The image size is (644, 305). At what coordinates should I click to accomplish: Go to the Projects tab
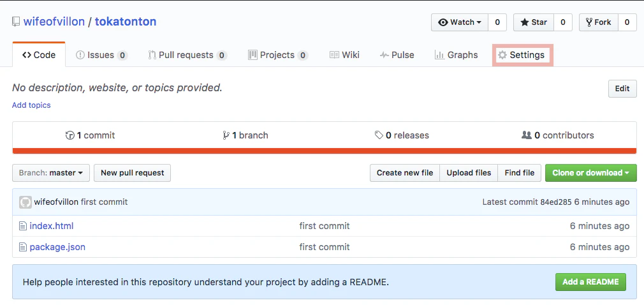pyautogui.click(x=278, y=55)
